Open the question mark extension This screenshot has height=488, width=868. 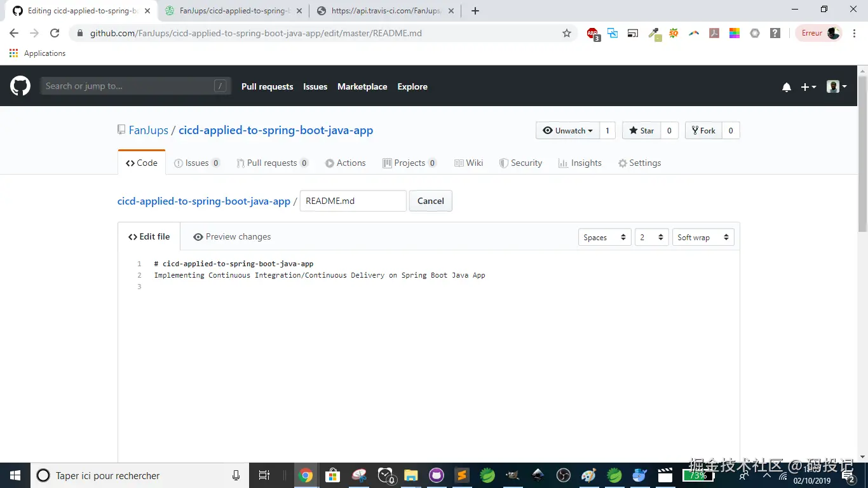(775, 33)
